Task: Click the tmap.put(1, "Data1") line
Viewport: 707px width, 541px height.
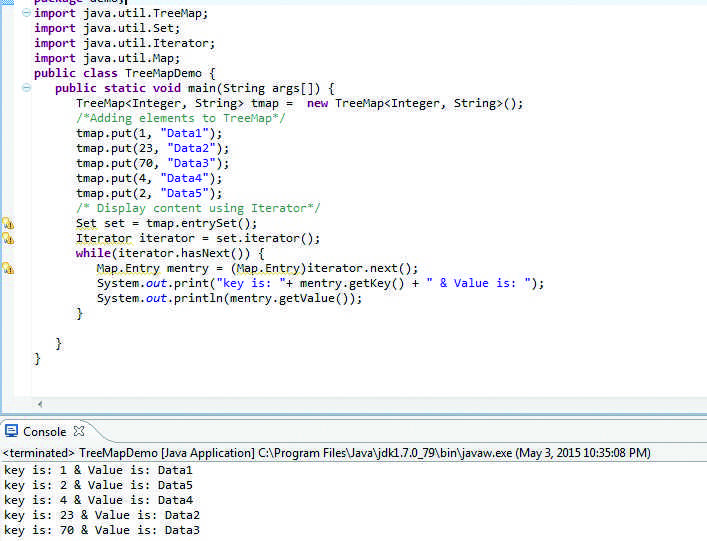Action: click(149, 133)
